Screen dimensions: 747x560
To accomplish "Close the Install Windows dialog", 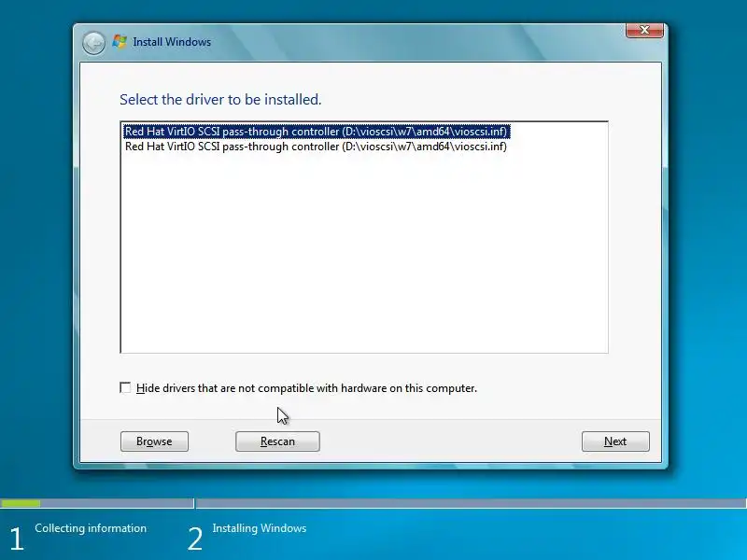I will click(644, 30).
